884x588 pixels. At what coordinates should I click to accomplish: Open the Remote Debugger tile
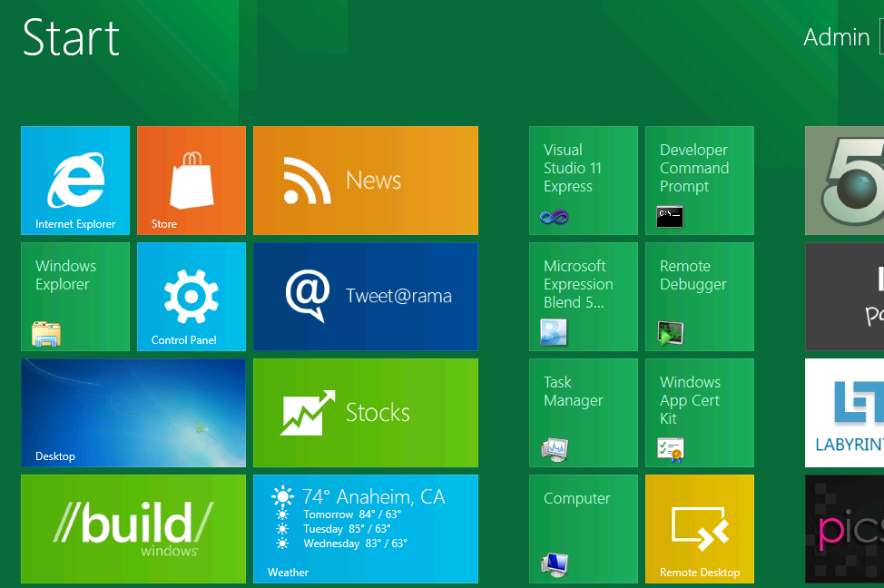point(700,297)
